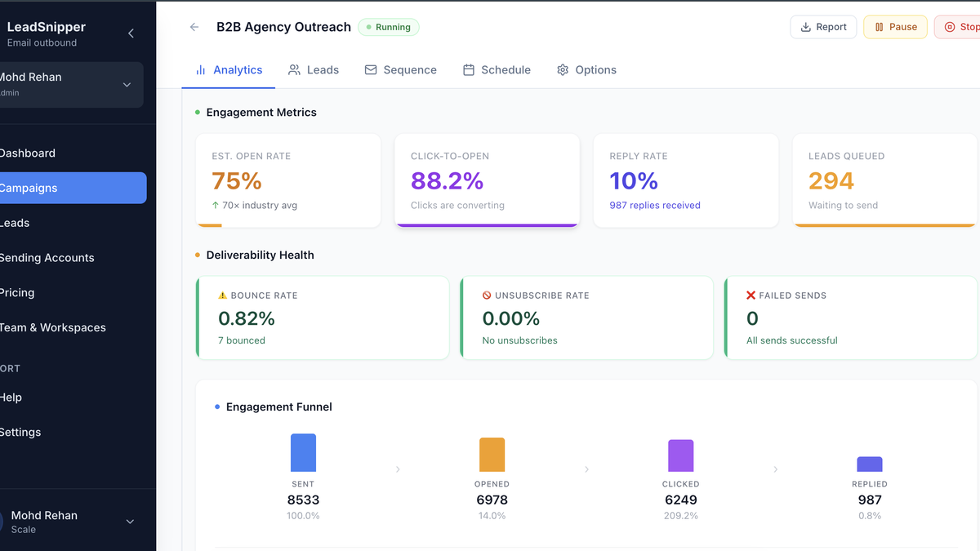The image size is (980, 551).
Task: Pause the B2B Agency Outreach campaign
Action: click(895, 27)
